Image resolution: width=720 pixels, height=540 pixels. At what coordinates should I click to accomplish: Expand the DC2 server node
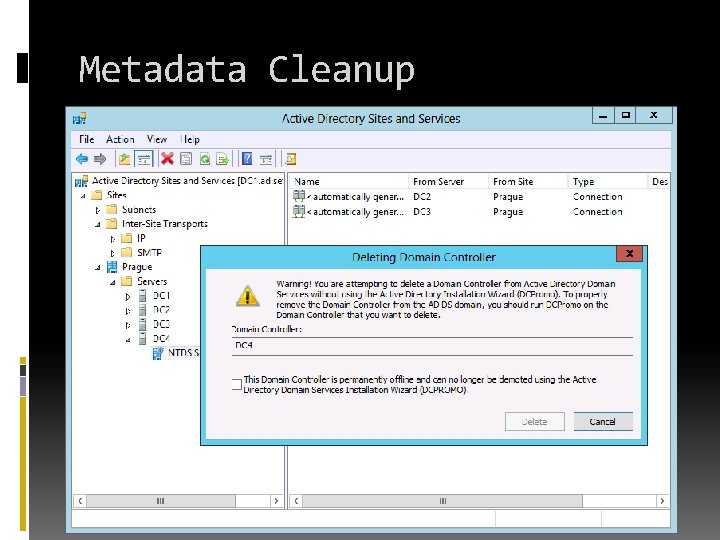pos(128,311)
